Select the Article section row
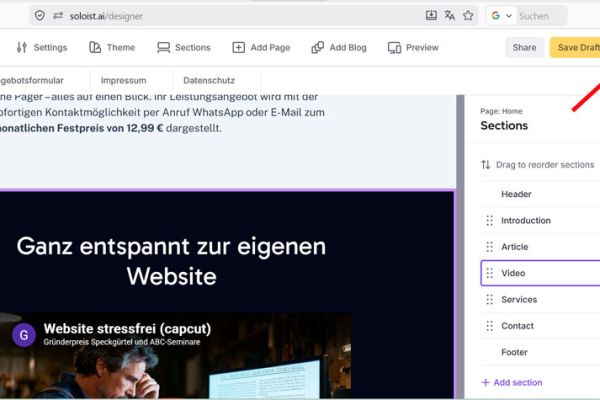This screenshot has height=400, width=600. [540, 247]
